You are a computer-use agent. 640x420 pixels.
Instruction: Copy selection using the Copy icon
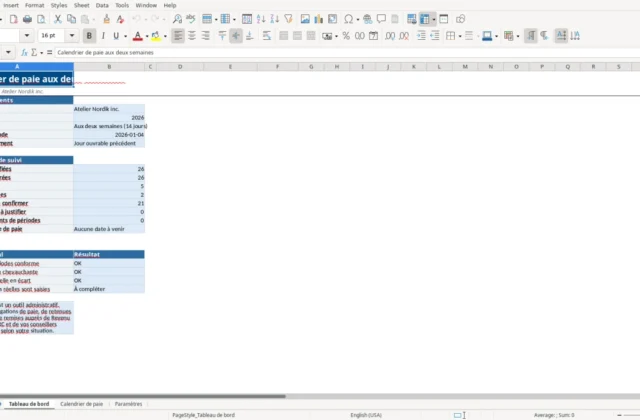coord(71,19)
